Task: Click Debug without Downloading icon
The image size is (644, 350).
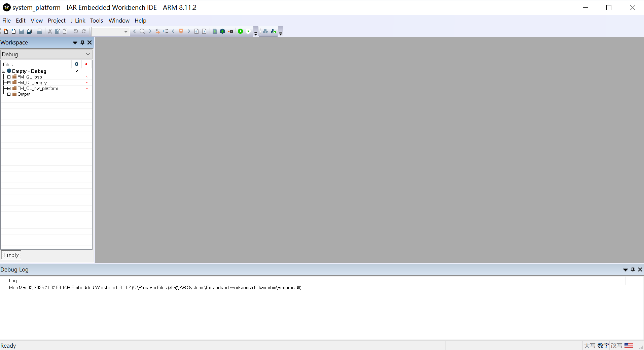Action: pos(248,31)
